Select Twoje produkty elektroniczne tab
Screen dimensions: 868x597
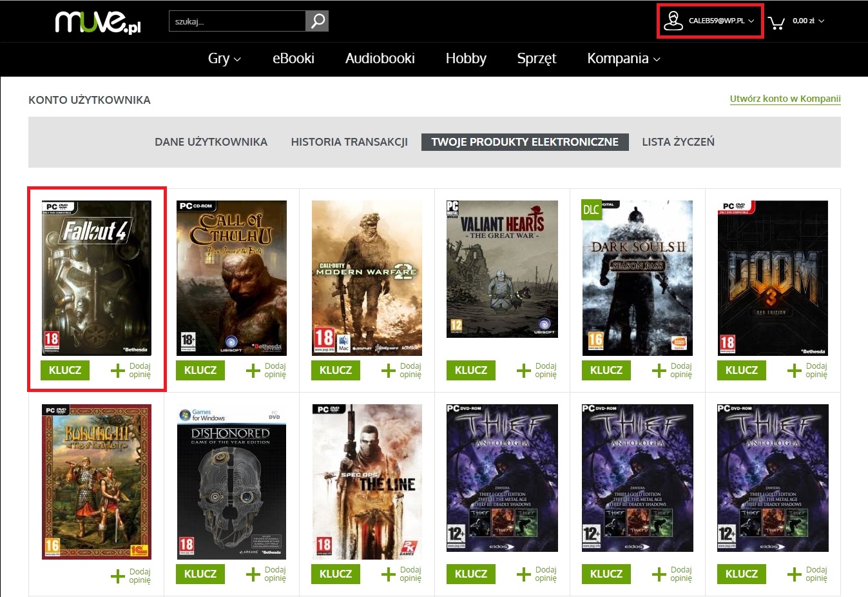(525, 142)
